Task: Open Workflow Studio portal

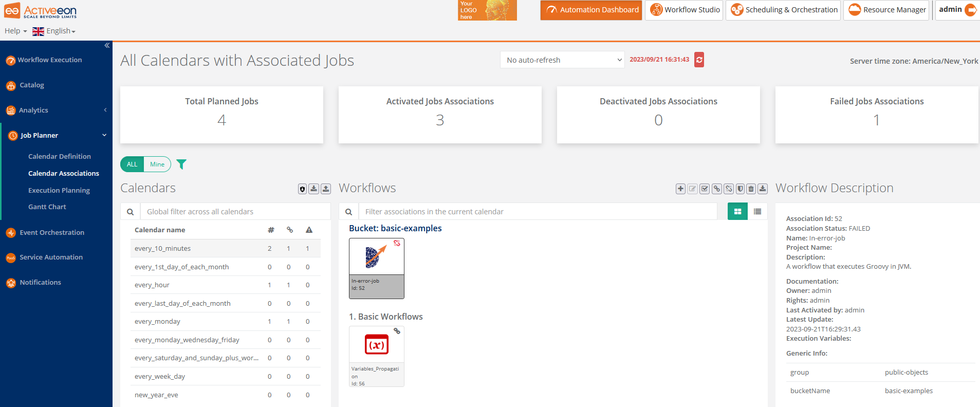Action: (684, 10)
